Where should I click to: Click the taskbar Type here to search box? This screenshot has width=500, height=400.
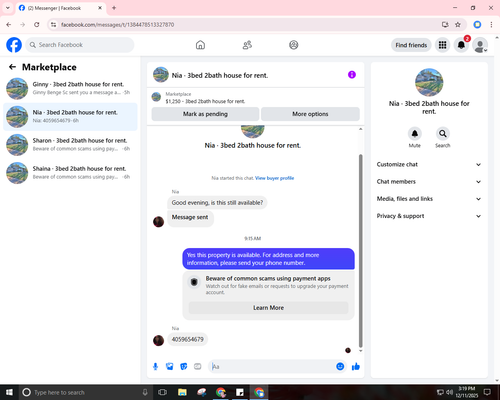click(x=85, y=392)
